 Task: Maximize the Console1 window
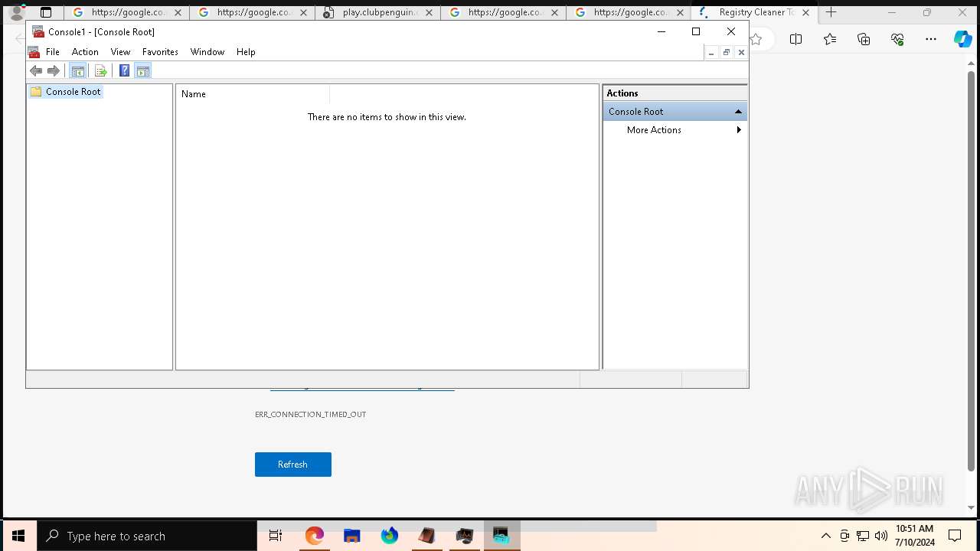[x=696, y=31]
